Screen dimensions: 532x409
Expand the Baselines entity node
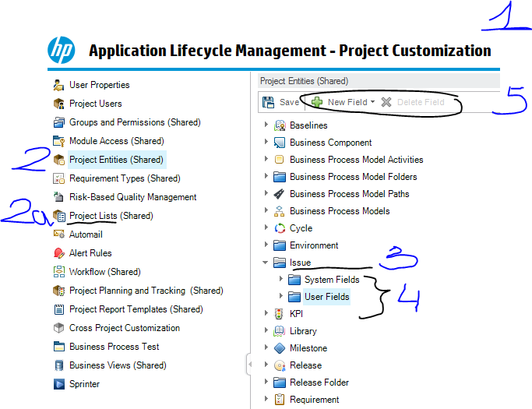click(266, 125)
